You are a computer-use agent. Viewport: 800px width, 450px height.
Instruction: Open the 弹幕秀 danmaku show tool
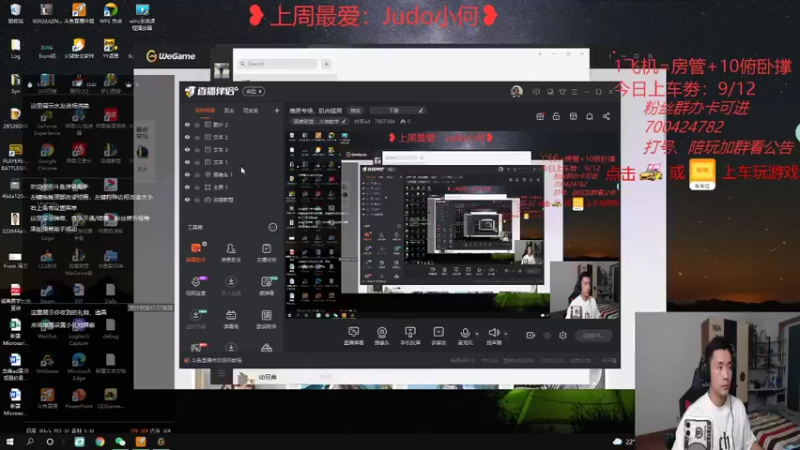click(x=231, y=319)
